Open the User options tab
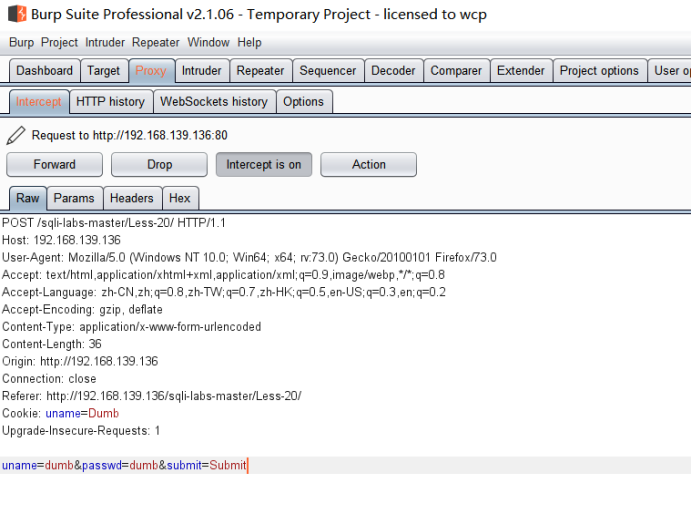 670,71
